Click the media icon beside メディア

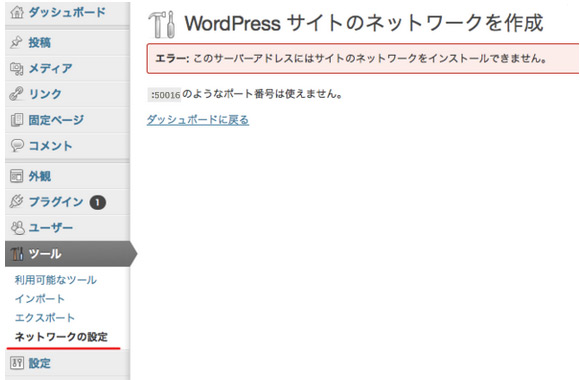click(x=17, y=68)
